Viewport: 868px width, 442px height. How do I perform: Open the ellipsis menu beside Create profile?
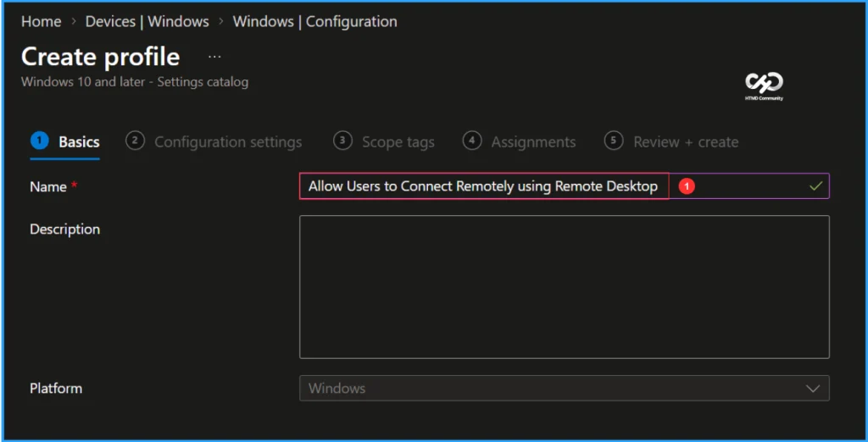(x=214, y=57)
